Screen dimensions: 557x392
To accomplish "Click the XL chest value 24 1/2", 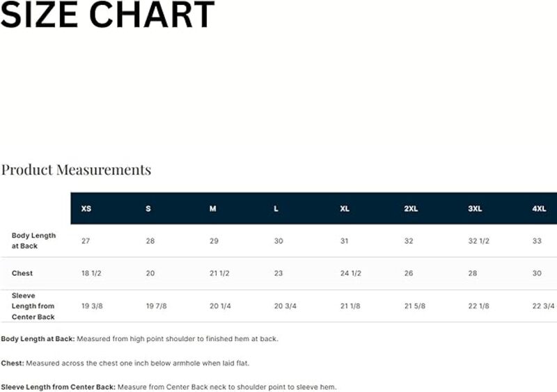I will tap(351, 274).
